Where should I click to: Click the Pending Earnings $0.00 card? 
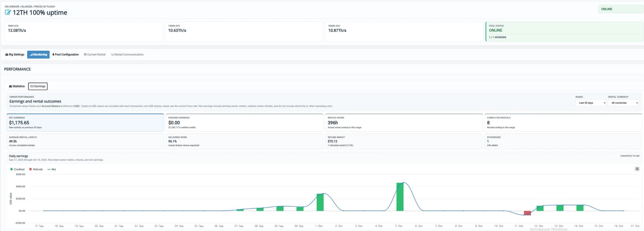coord(245,123)
